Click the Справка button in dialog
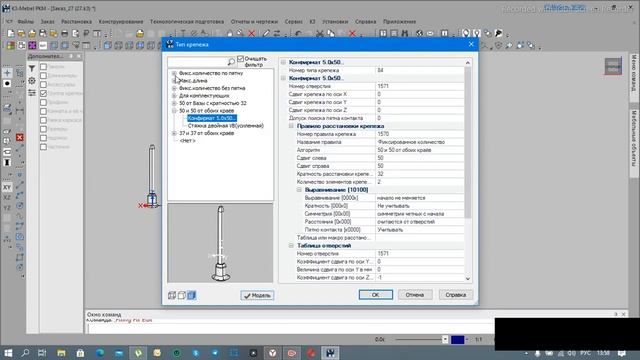Image resolution: width=640 pixels, height=360 pixels. [456, 295]
